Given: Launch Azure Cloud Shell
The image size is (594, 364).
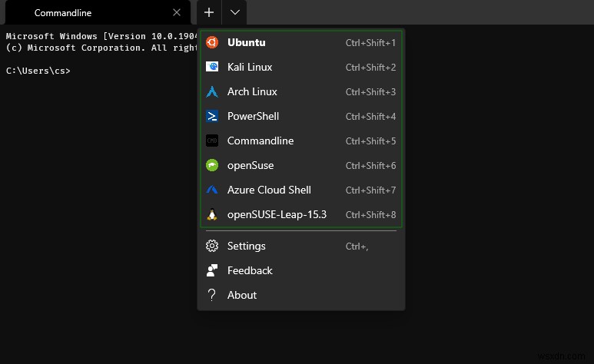Looking at the screenshot, I should coord(301,190).
